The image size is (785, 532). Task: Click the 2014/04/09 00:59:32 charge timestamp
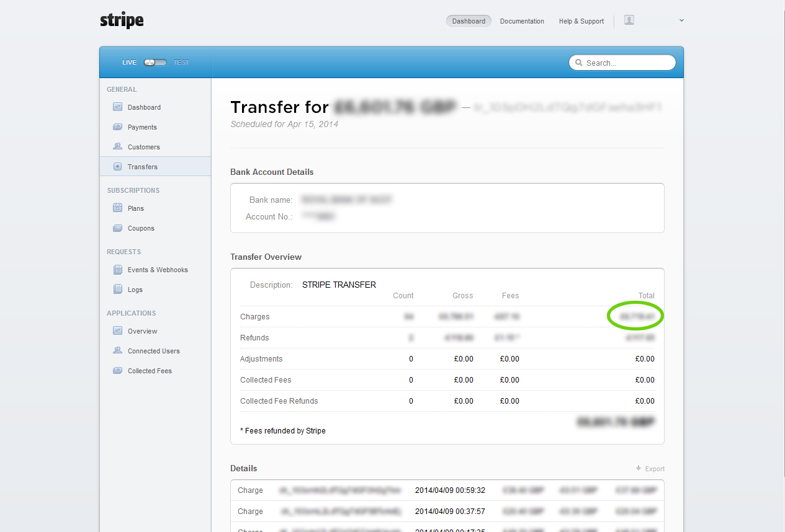click(450, 490)
